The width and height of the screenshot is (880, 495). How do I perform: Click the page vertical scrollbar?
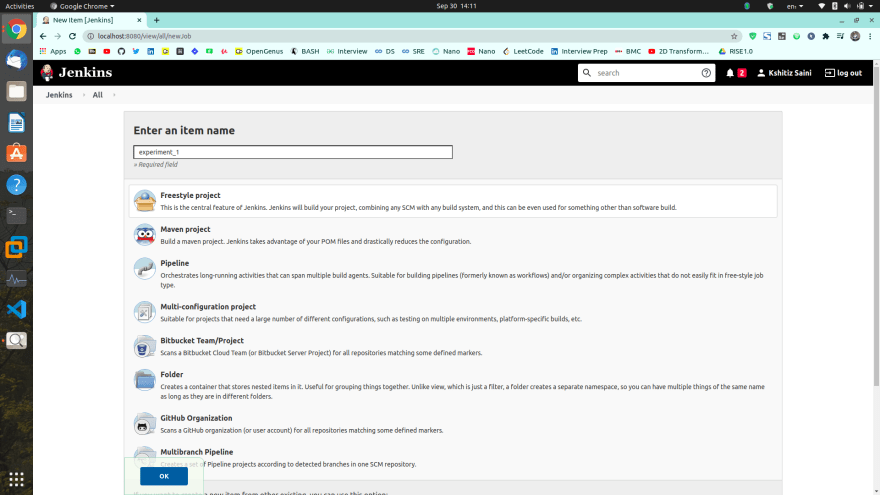coord(876,224)
